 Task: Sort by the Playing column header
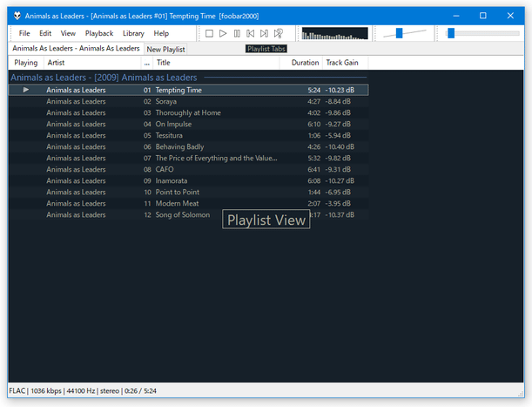tap(26, 63)
